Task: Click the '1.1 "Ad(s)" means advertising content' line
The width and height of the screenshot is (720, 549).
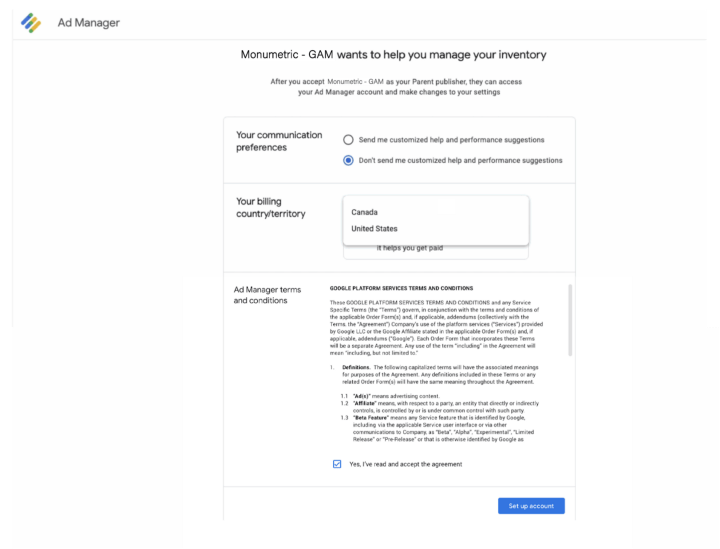Action: 390,396
